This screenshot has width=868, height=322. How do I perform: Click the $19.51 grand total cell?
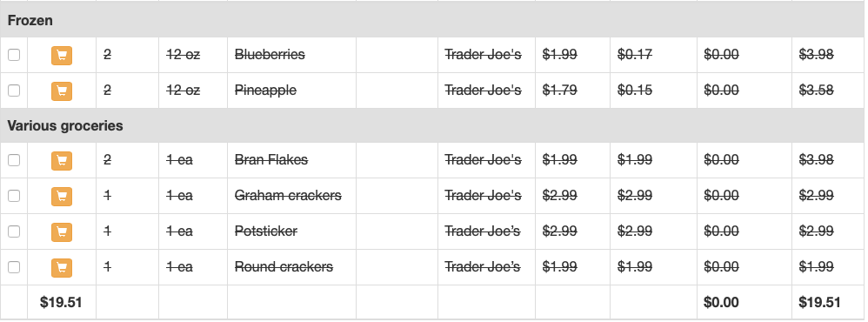pyautogui.click(x=819, y=302)
